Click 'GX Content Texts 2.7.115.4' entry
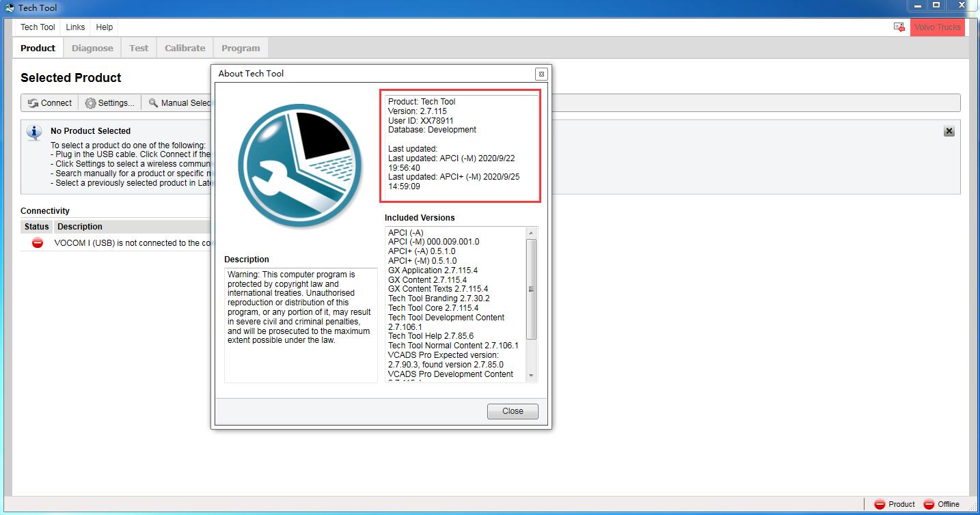This screenshot has height=515, width=980. coord(438,289)
